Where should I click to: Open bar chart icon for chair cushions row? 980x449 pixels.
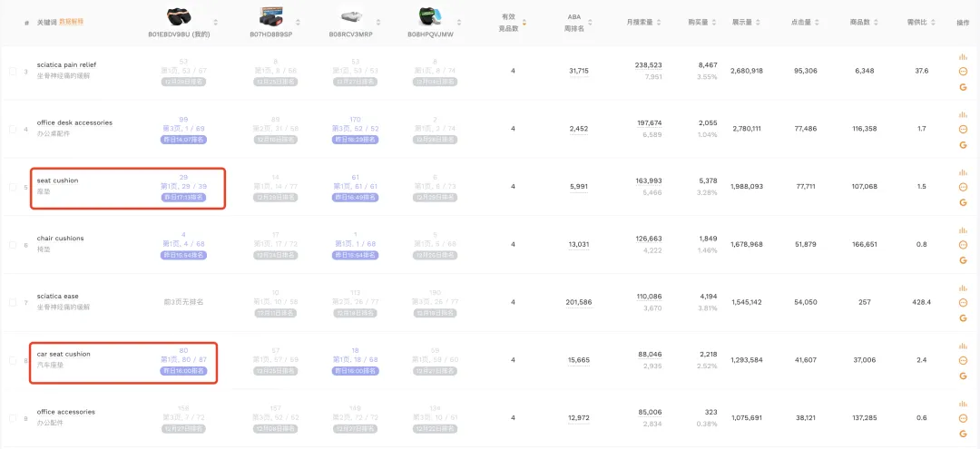963,230
